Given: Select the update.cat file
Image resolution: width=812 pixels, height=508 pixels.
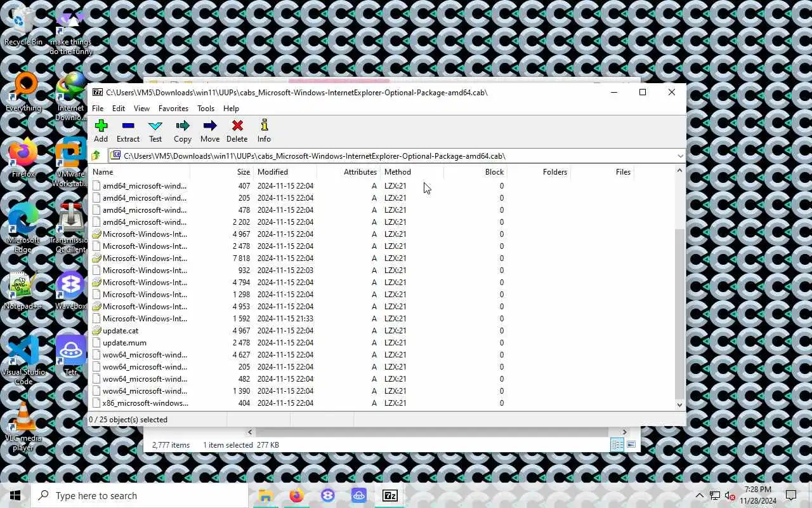Looking at the screenshot, I should click(x=121, y=331).
